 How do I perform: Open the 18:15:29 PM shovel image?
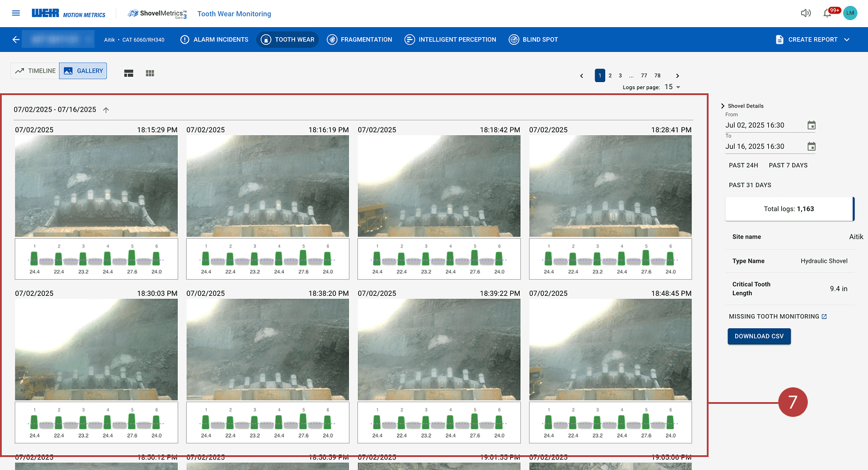(96, 186)
